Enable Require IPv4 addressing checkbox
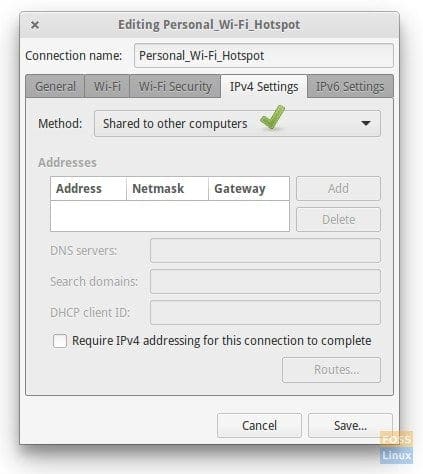The width and height of the screenshot is (423, 474). click(x=60, y=341)
